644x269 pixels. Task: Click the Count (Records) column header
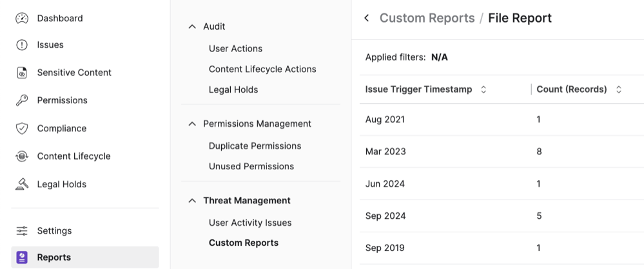572,89
